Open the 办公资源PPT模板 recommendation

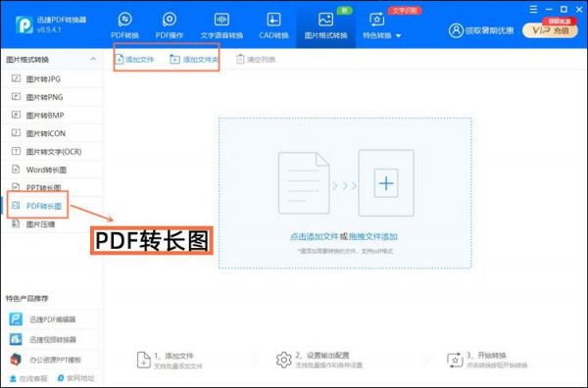pyautogui.click(x=52, y=360)
